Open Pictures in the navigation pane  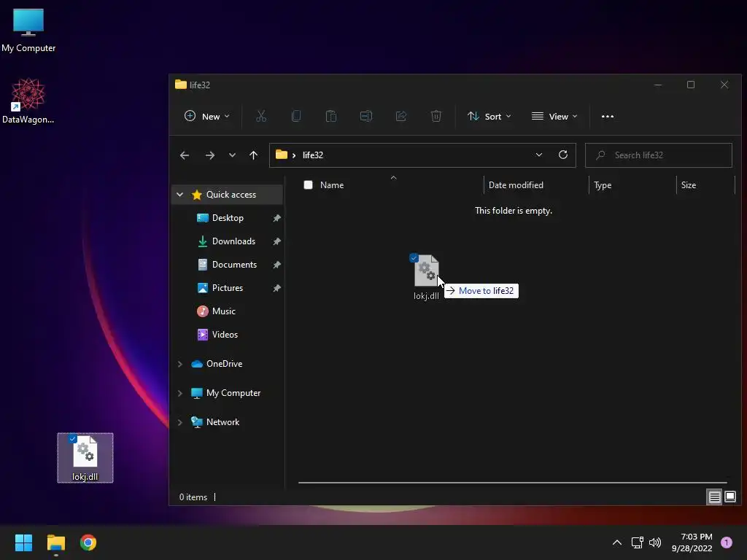click(x=228, y=288)
